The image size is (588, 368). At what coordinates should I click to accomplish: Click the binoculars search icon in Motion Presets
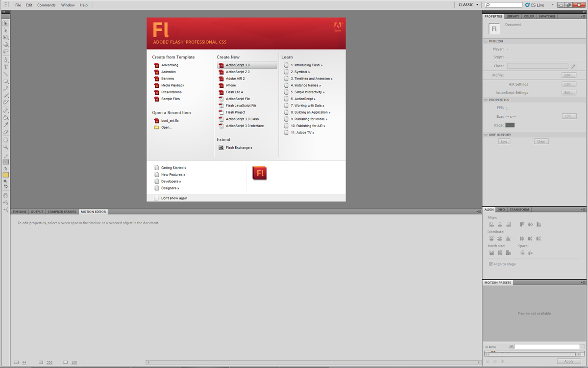click(x=511, y=347)
